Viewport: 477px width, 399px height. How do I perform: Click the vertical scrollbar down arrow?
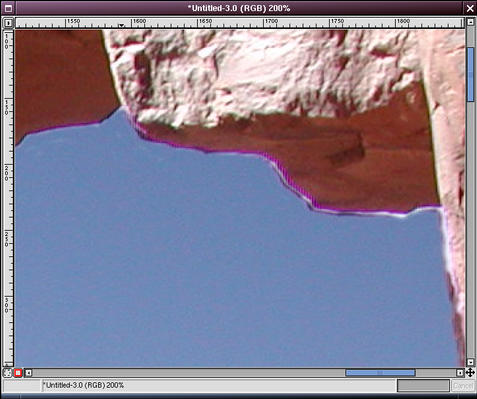(x=470, y=362)
